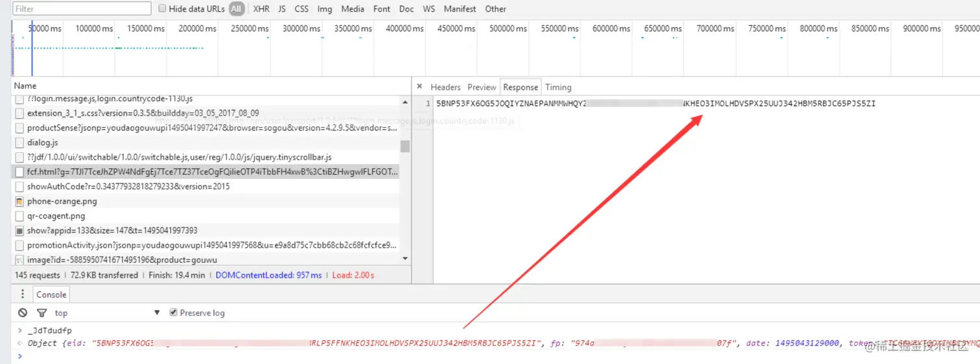Filter requests by XHR
Screen dimensions: 980x364
[261, 9]
